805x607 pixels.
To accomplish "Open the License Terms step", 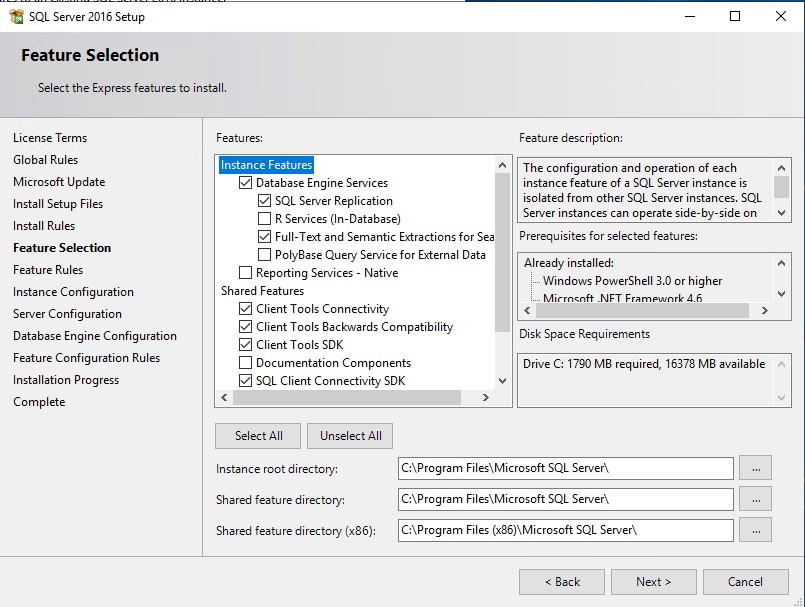I will tap(50, 138).
